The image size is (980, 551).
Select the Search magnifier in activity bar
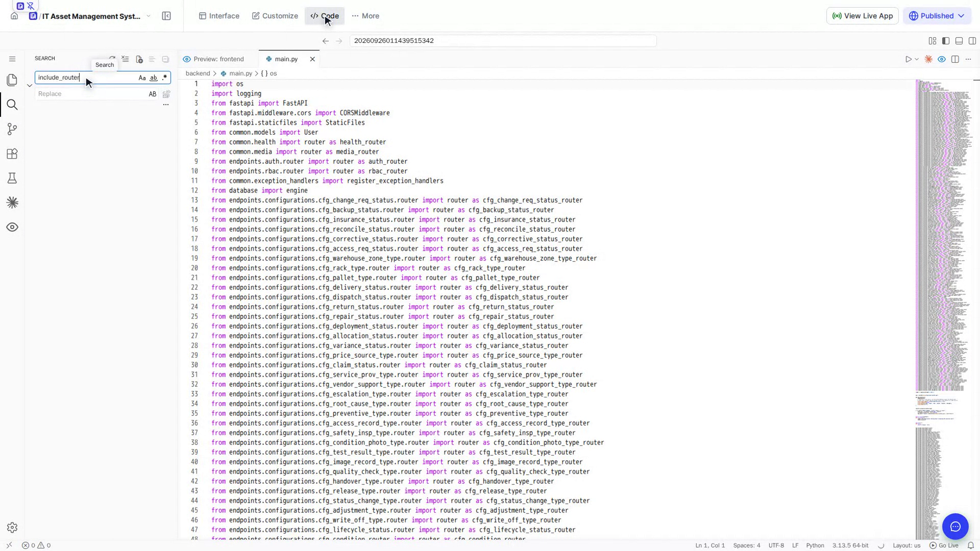(12, 105)
